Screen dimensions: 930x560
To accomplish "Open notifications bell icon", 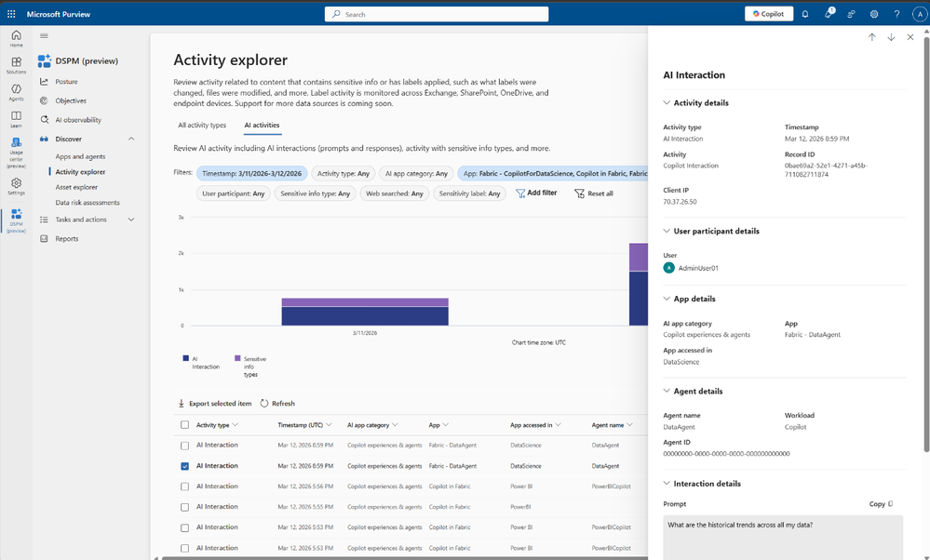I will tap(805, 14).
